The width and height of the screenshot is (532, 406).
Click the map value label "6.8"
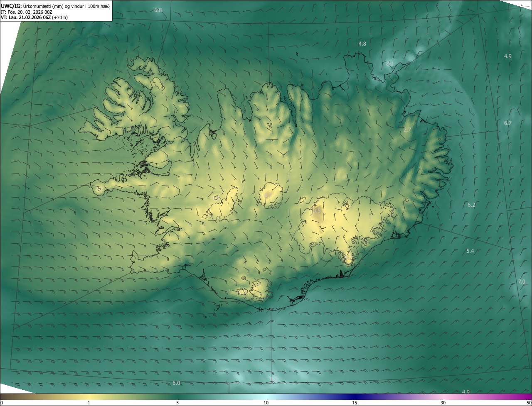pos(158,10)
